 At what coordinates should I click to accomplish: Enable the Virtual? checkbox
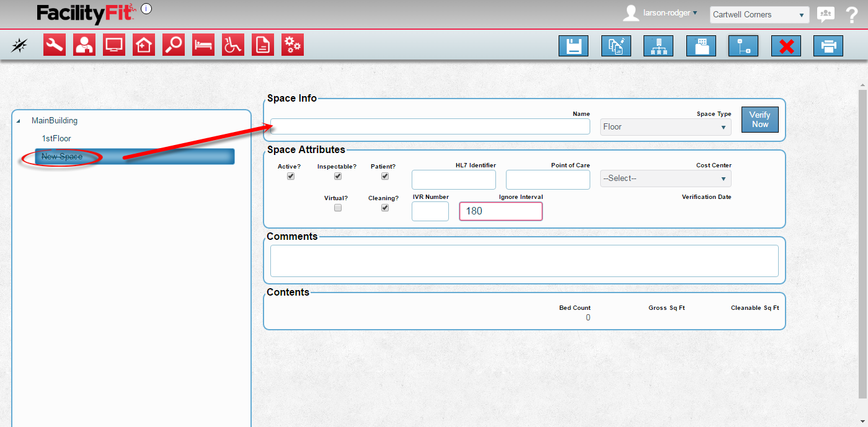tap(338, 208)
